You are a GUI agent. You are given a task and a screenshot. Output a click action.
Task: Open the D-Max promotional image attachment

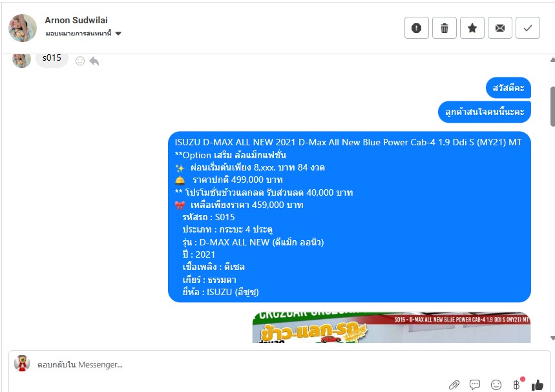point(392,327)
